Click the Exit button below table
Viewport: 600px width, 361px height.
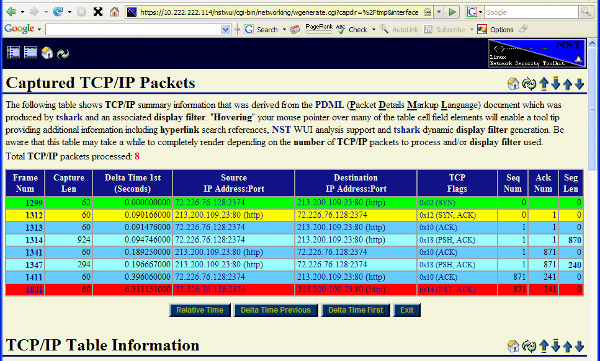pos(407,310)
